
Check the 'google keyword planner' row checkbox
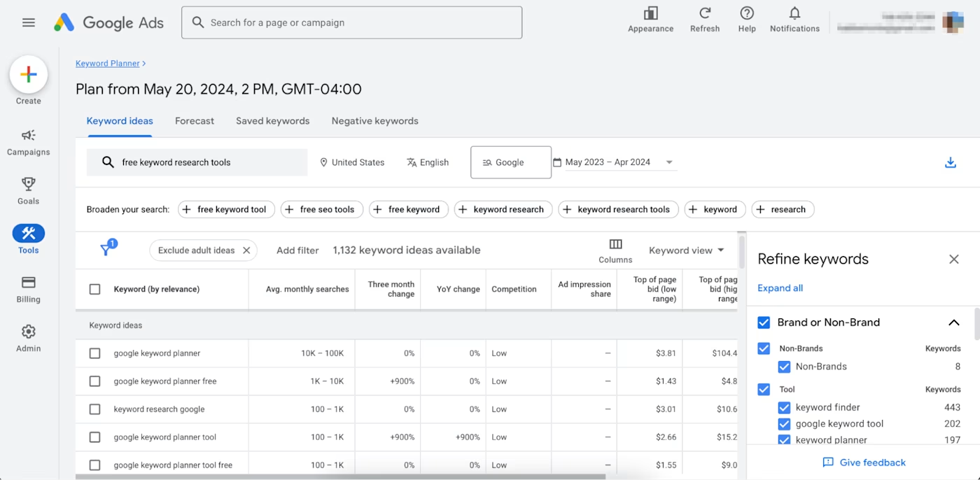95,353
